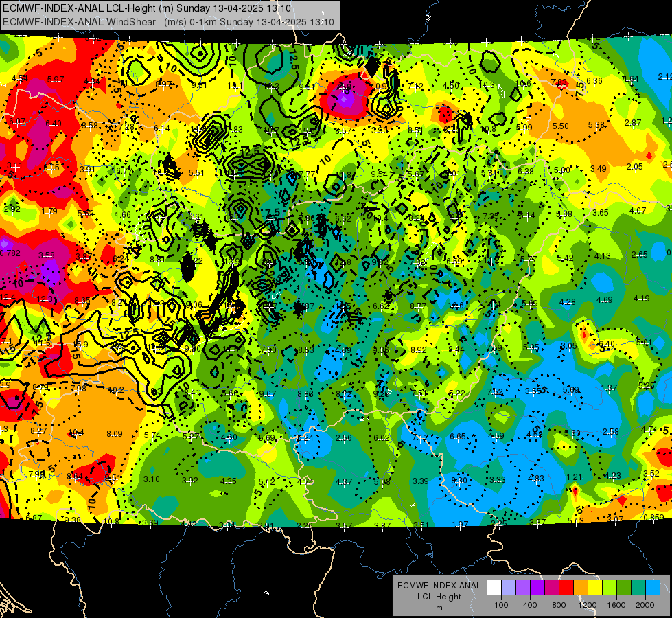Click the wind shear value 4.07
Image resolution: width=672 pixels, height=618 pixels.
pyautogui.click(x=638, y=211)
